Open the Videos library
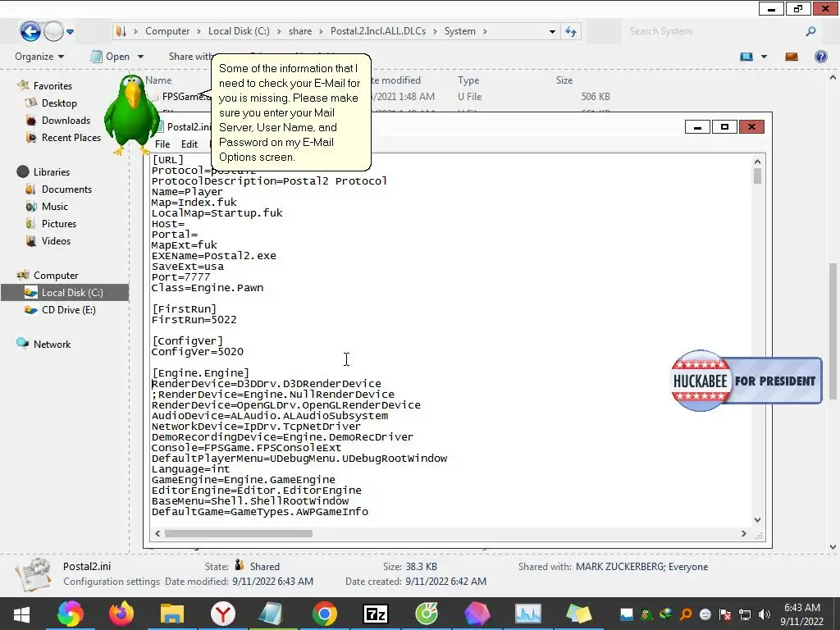 coord(56,240)
